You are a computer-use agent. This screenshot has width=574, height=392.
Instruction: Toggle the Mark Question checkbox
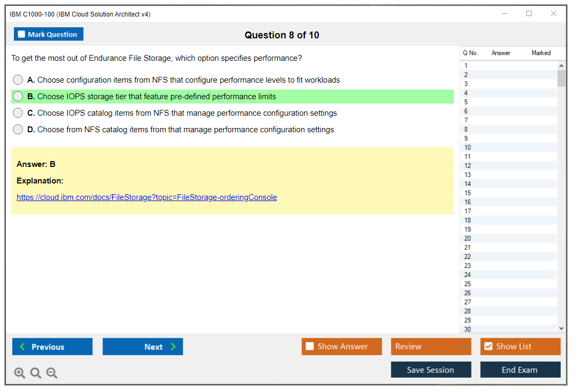[x=22, y=35]
